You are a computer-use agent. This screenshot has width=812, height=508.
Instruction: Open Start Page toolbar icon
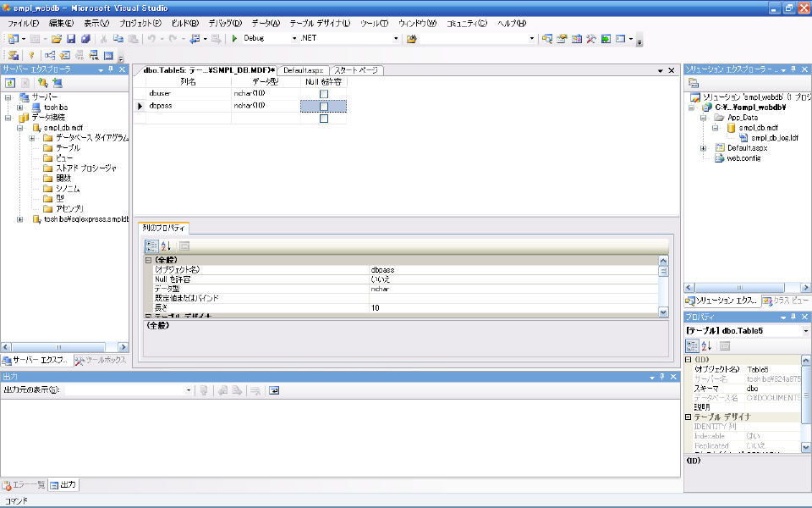point(606,39)
